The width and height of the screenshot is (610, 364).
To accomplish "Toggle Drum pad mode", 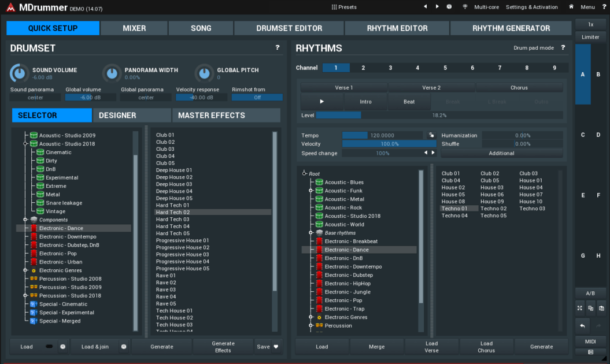I will coord(533,48).
